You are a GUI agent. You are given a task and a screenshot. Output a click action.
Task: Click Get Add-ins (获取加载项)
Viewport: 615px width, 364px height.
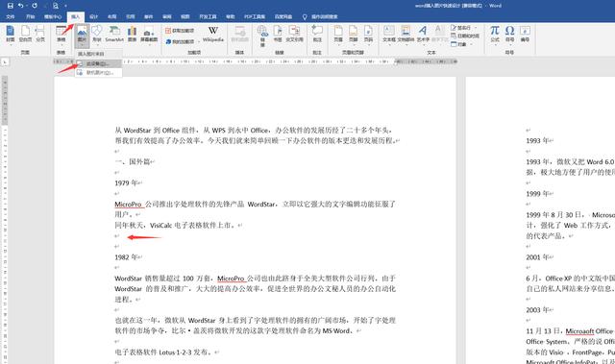tap(180, 31)
